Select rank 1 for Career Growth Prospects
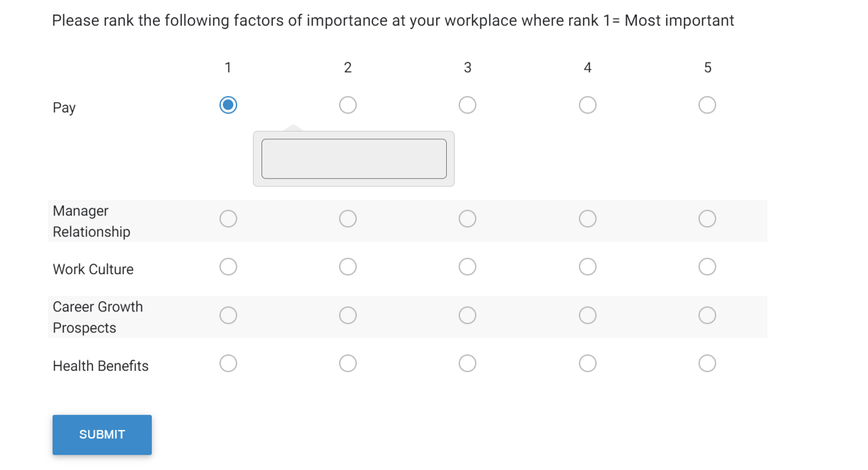868x470 pixels. pyautogui.click(x=228, y=315)
